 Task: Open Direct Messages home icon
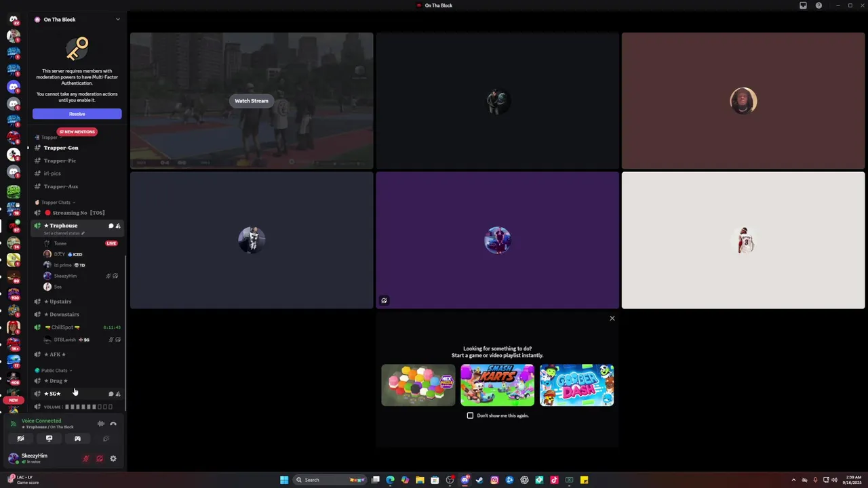[x=14, y=19]
